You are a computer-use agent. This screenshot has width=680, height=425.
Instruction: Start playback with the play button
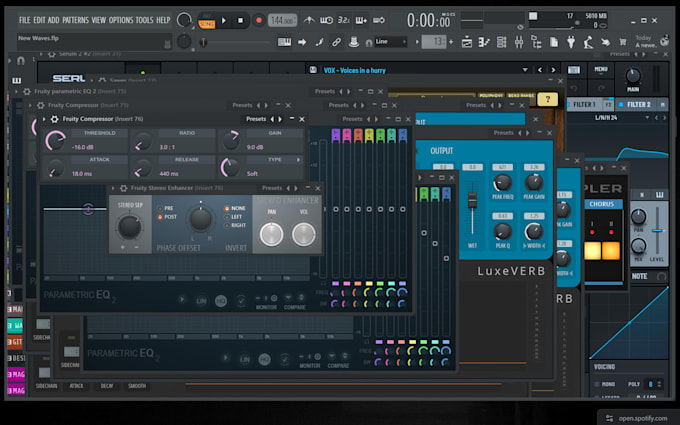[224, 20]
